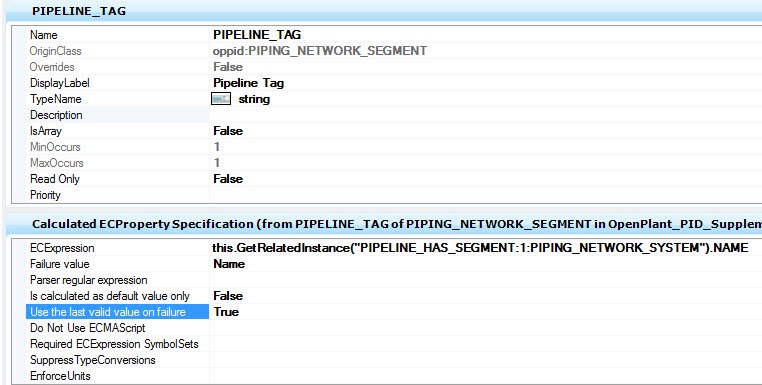Select the Description property label
Image resolution: width=762 pixels, height=385 pixels.
click(56, 115)
